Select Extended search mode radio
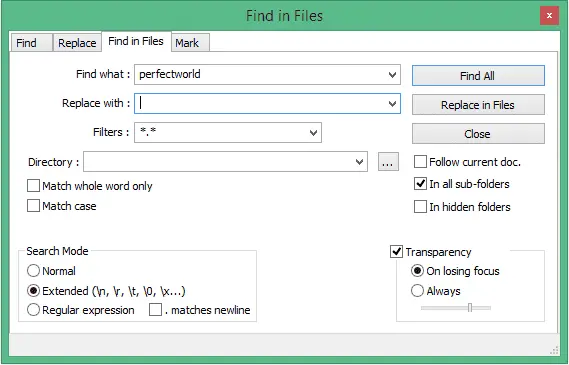 106,291
